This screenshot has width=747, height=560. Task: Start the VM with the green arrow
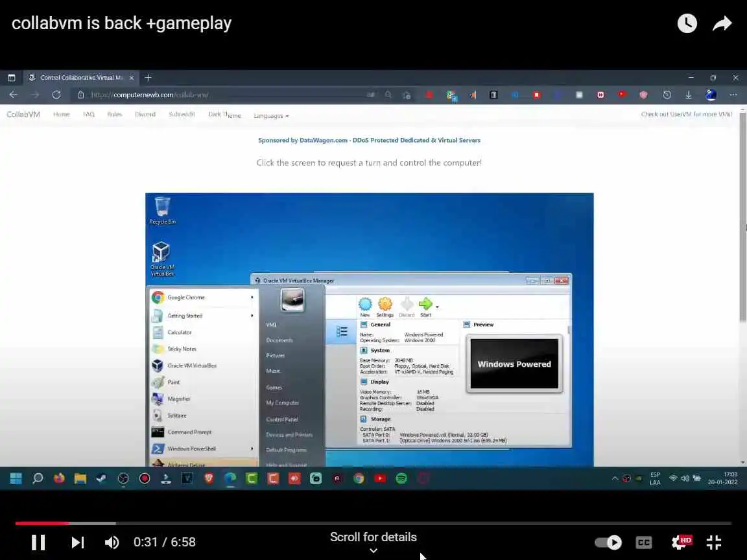pyautogui.click(x=425, y=307)
